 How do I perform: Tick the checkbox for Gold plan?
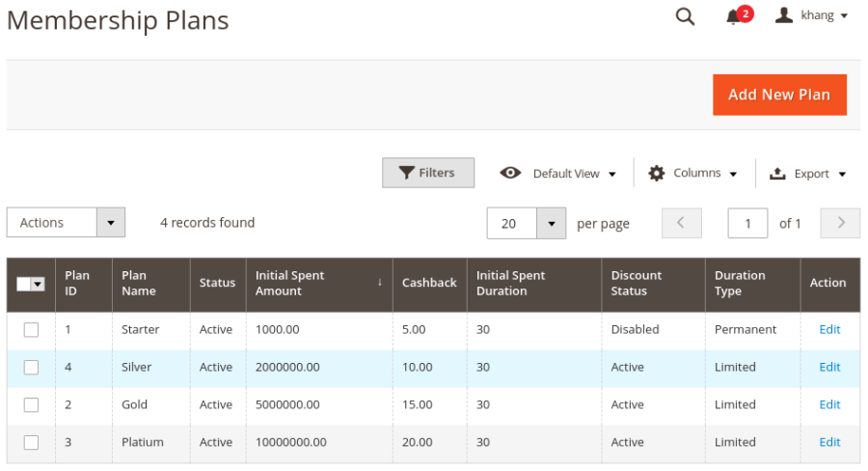(31, 405)
